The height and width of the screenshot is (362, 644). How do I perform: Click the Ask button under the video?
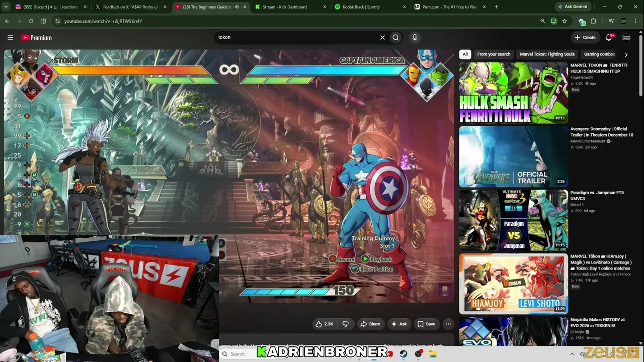(x=399, y=324)
